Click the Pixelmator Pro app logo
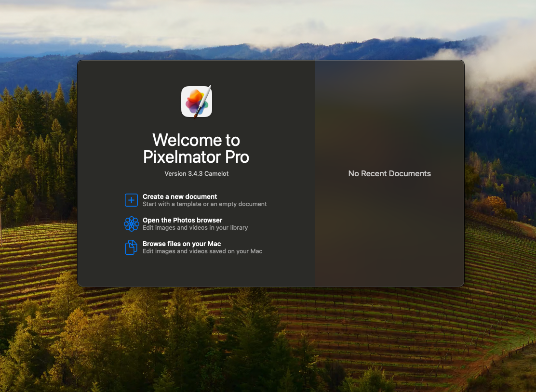The height and width of the screenshot is (392, 536). point(197,102)
